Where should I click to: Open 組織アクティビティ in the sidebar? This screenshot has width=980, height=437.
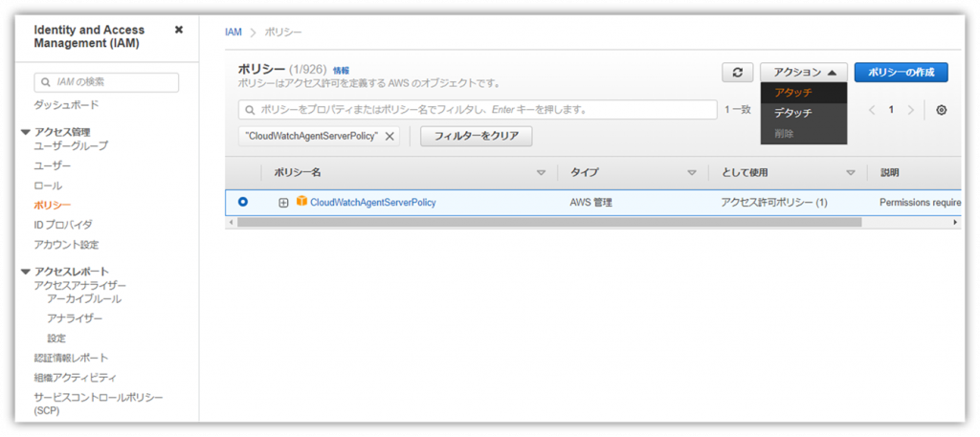[75, 378]
